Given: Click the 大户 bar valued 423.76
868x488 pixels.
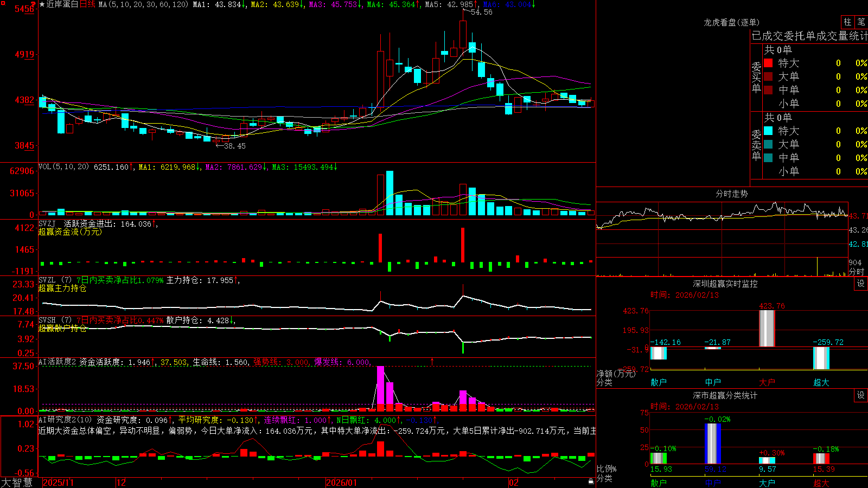Looking at the screenshot, I should pos(767,329).
